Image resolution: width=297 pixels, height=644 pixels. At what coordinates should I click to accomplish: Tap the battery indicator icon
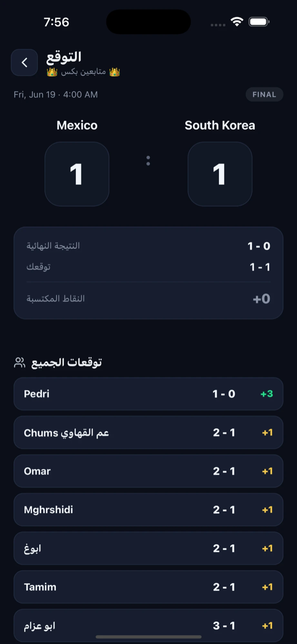(x=259, y=22)
